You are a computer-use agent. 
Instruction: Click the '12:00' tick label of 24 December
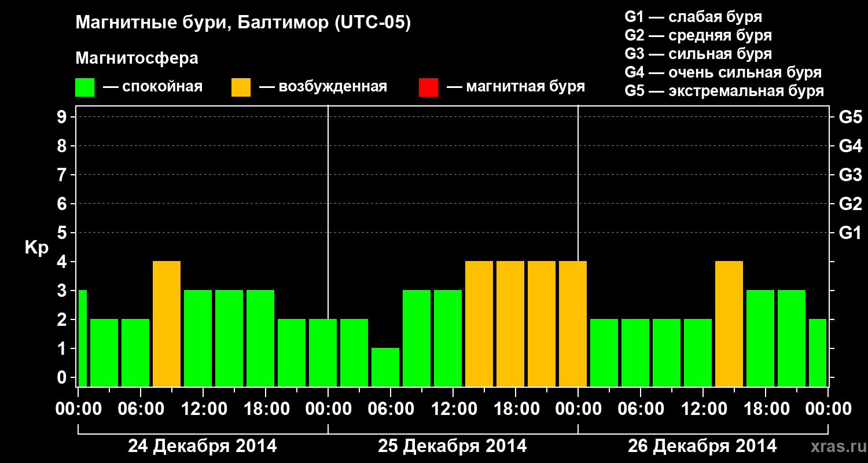point(203,409)
